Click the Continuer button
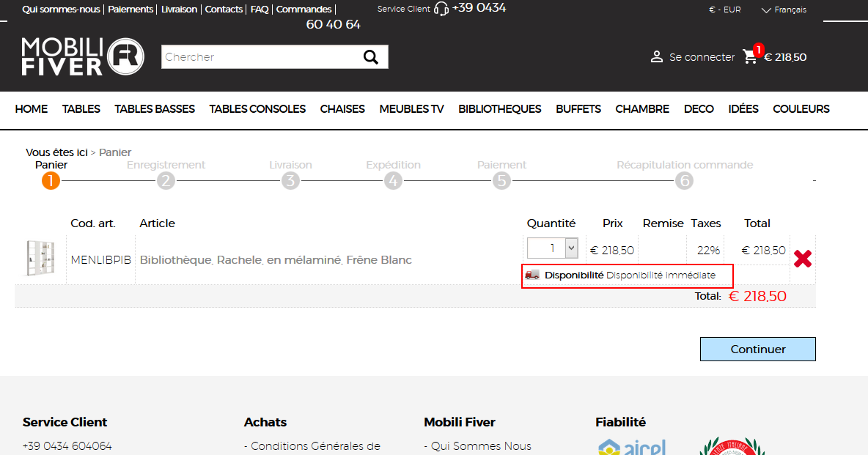This screenshot has width=868, height=455. 758,349
